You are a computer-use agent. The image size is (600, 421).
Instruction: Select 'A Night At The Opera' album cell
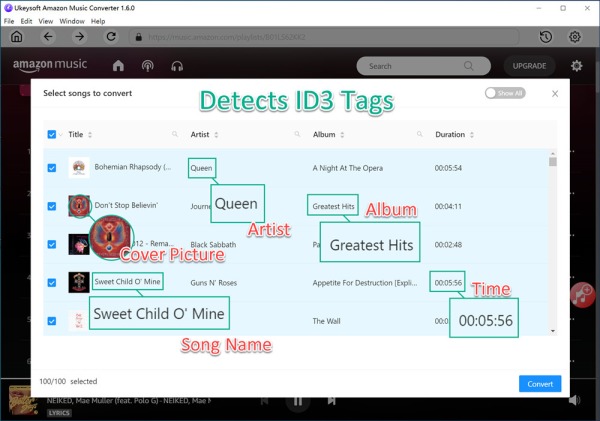click(347, 168)
